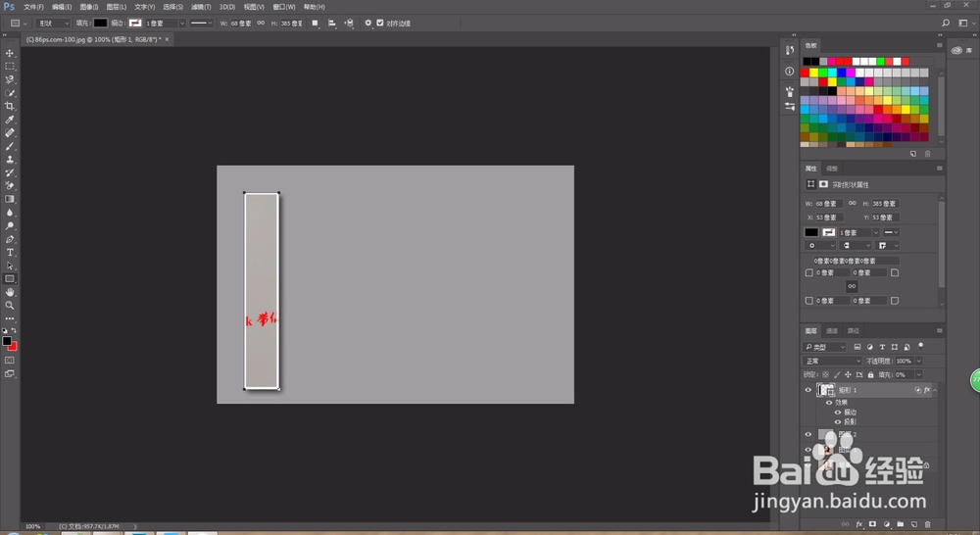Hide the 矩形 1 layer
Viewport: 980px width, 535px height.
[x=808, y=390]
